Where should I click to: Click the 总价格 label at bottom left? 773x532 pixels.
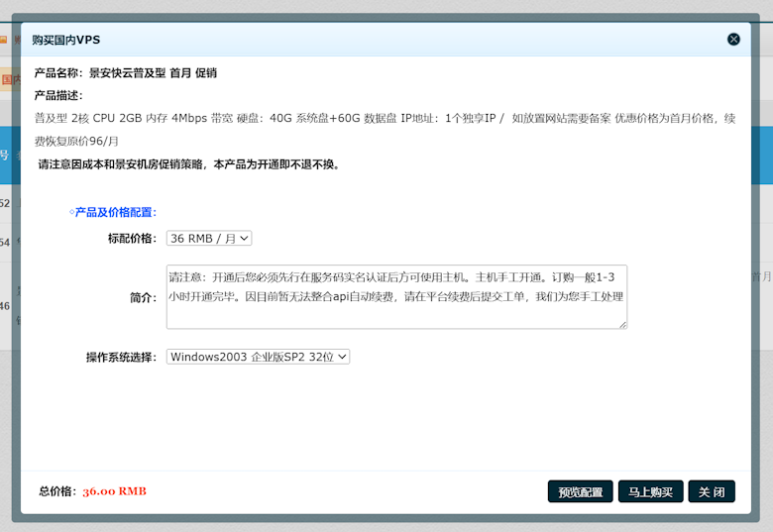(57, 491)
